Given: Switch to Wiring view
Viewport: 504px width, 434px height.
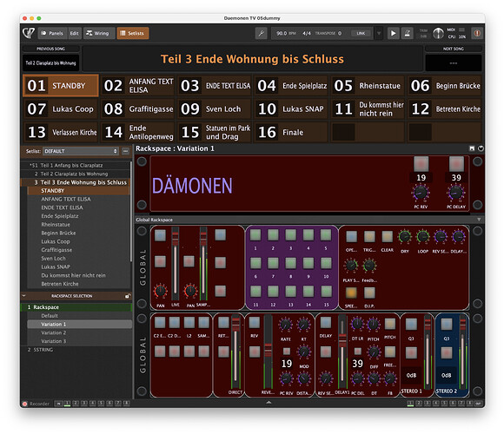Looking at the screenshot, I should (98, 33).
